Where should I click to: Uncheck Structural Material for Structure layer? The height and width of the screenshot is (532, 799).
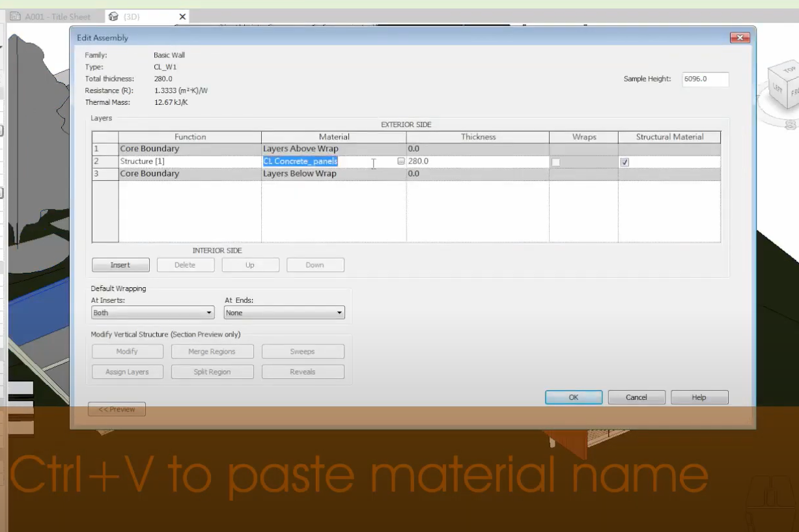624,162
